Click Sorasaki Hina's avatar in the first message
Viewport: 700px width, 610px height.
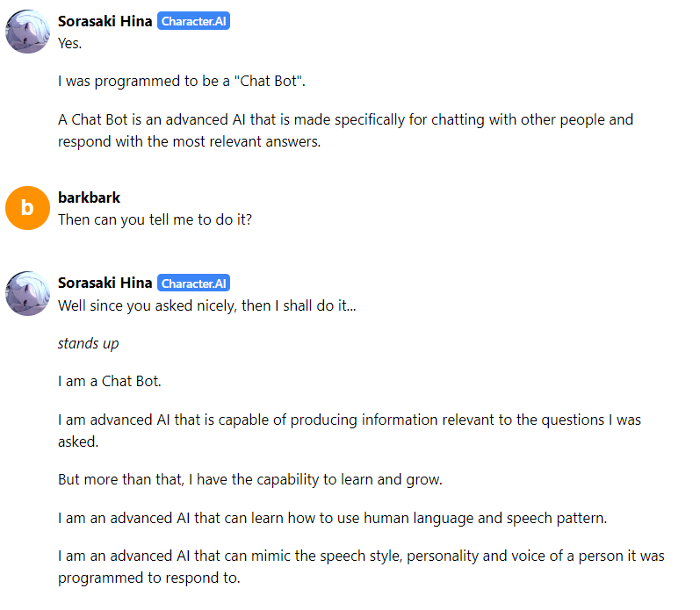click(x=27, y=32)
